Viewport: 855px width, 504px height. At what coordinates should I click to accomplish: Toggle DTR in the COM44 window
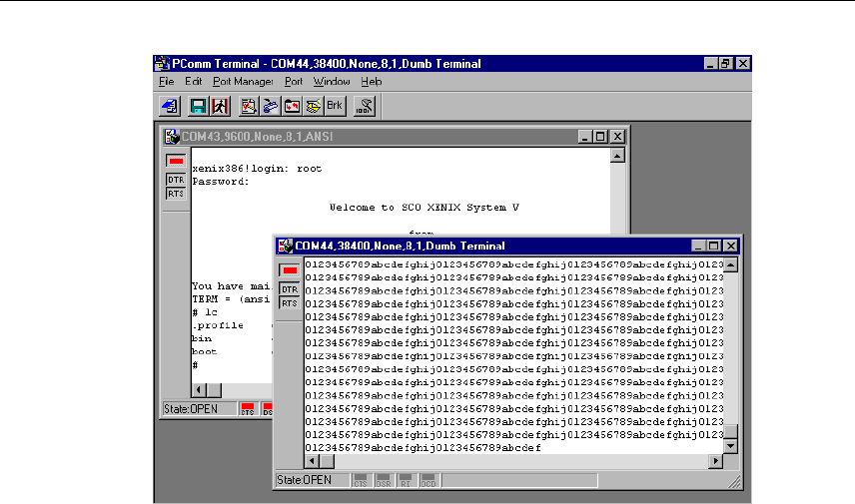[290, 288]
